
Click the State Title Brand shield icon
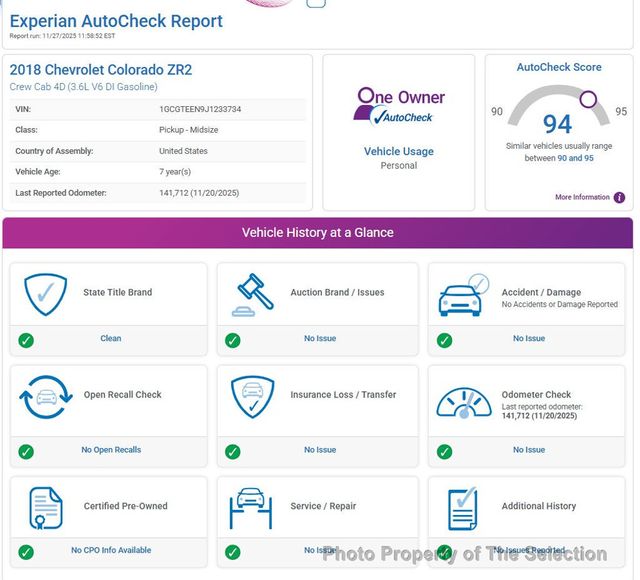45,293
